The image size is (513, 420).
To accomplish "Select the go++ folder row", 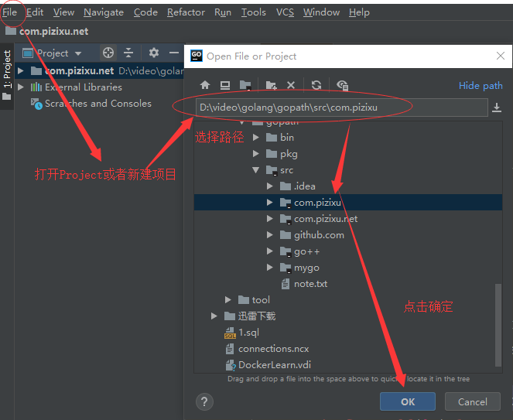I will pos(348,251).
